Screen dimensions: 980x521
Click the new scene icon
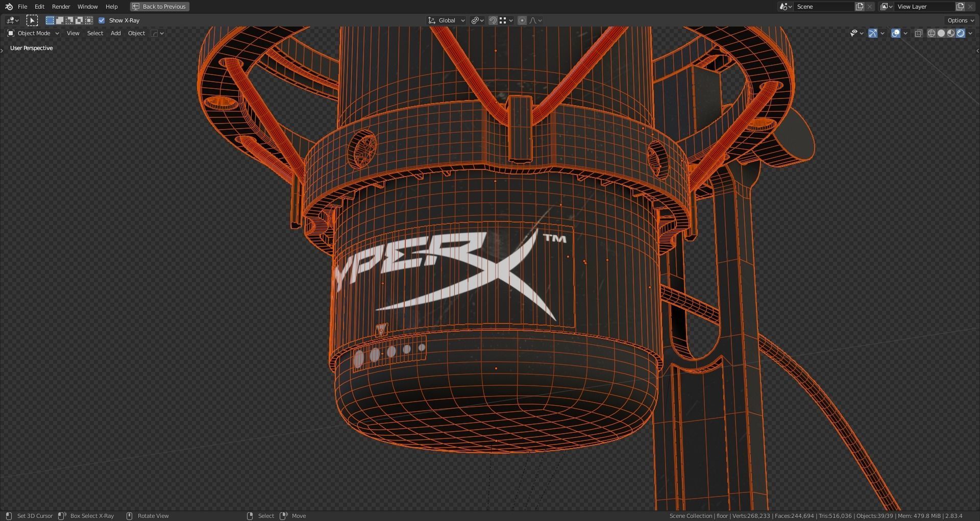pos(860,7)
